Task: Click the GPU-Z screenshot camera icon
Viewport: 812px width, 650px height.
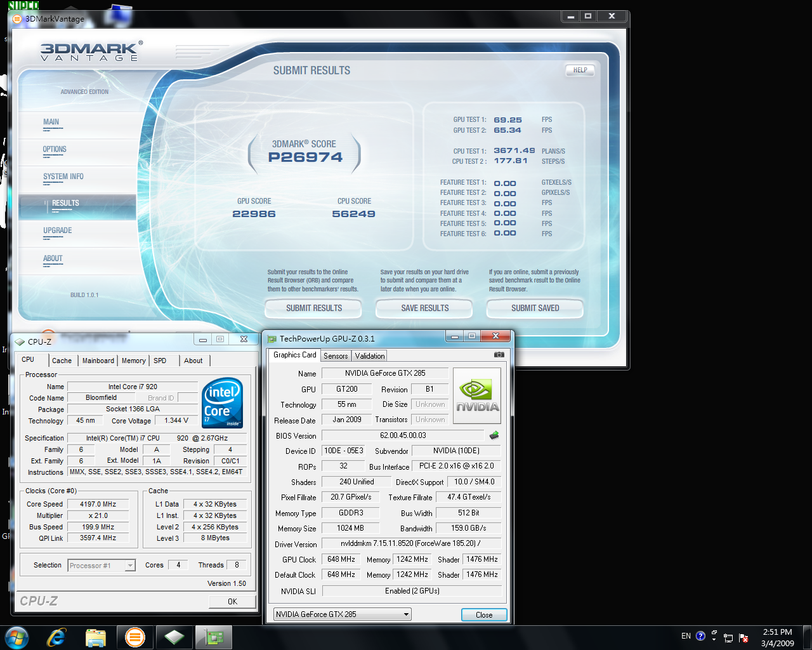Action: click(499, 355)
